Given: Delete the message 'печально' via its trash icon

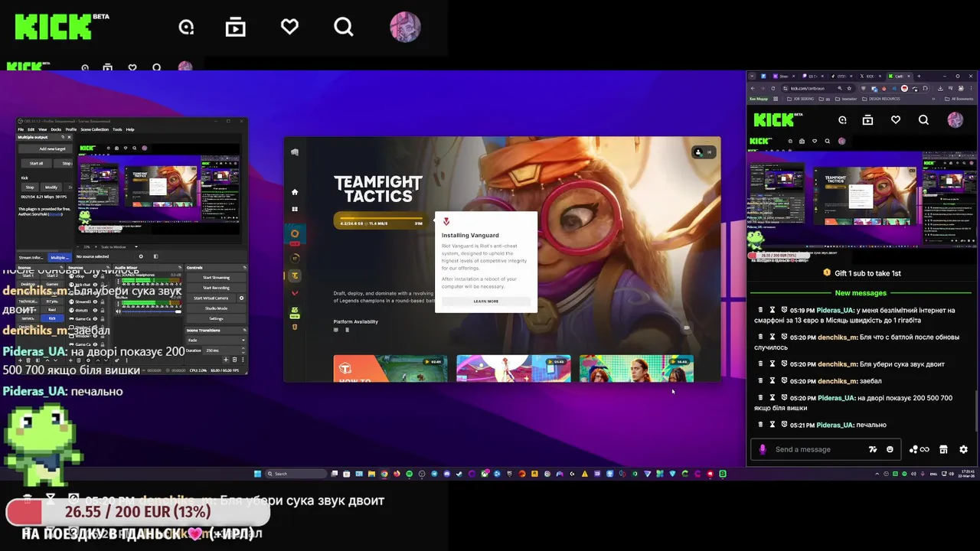Looking at the screenshot, I should 760,425.
